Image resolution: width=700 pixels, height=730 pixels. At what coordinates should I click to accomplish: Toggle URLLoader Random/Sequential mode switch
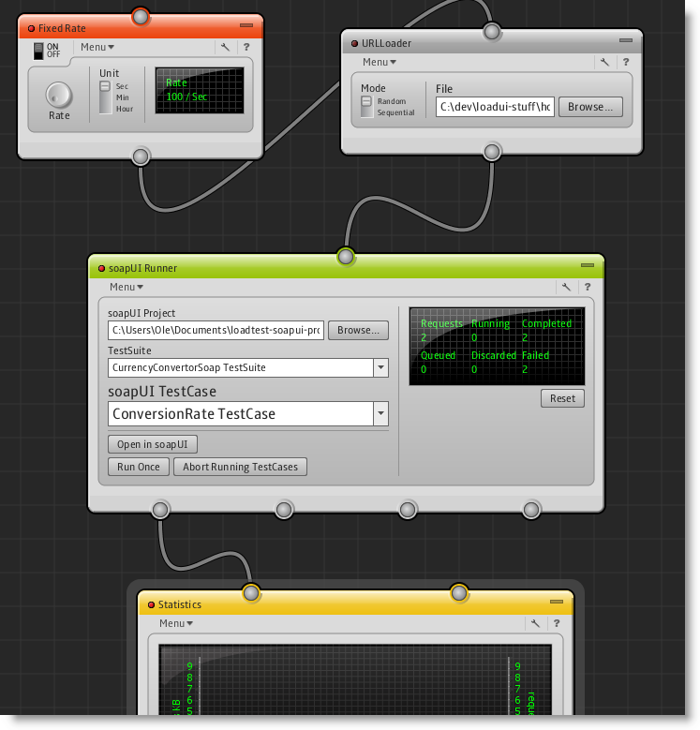tap(366, 107)
